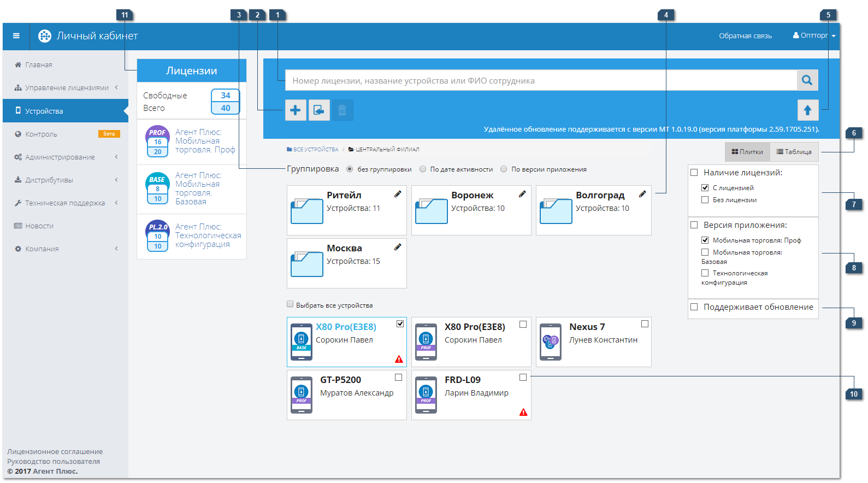The height and width of the screenshot is (483, 868).
Task: Click the Nexus 7 device icon
Action: pyautogui.click(x=551, y=342)
